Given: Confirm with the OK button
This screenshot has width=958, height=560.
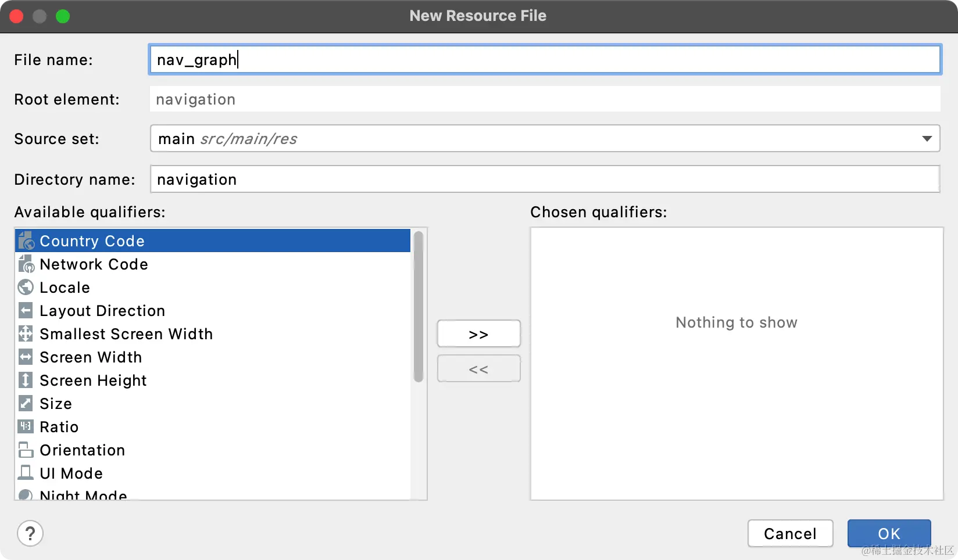Looking at the screenshot, I should click(x=889, y=533).
